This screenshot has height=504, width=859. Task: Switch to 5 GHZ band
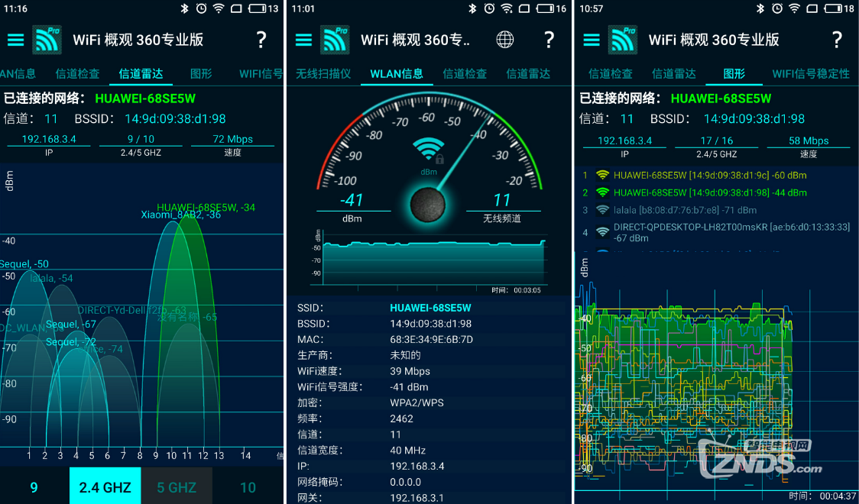[x=177, y=486]
